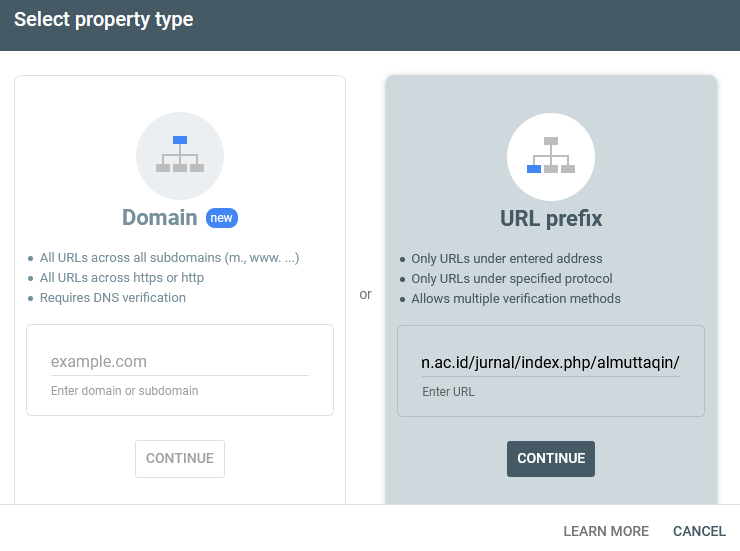The width and height of the screenshot is (740, 551).
Task: Click the "Requires DNS verification" bullet
Action: 113,298
